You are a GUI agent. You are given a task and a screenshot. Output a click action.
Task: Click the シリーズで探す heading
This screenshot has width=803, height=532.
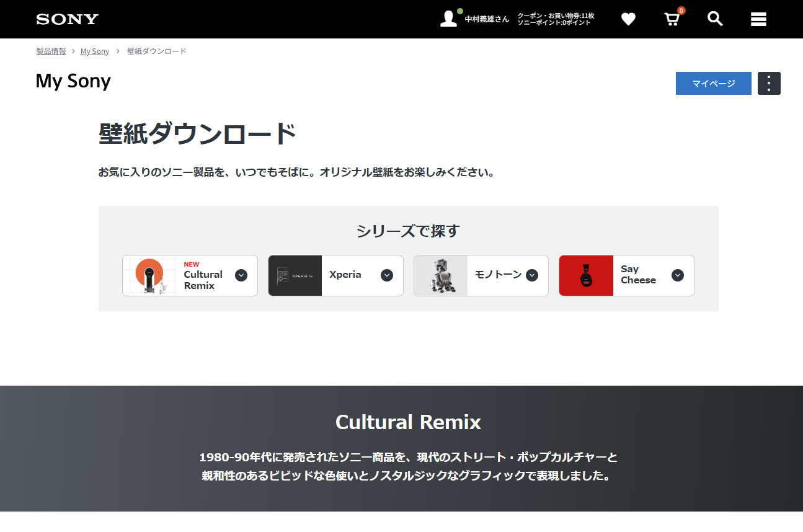tap(408, 231)
